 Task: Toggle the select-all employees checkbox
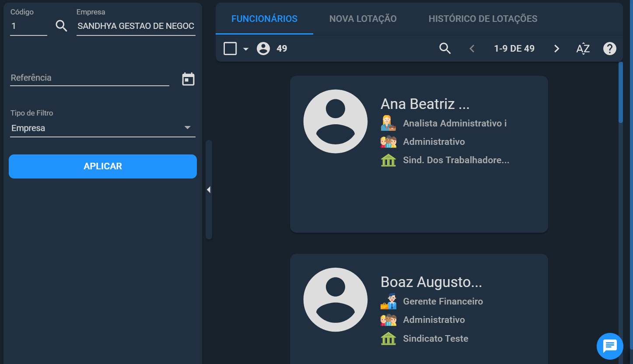(230, 49)
